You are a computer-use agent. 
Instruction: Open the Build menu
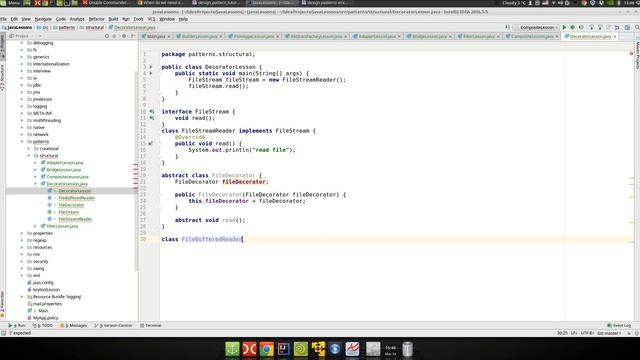point(113,19)
